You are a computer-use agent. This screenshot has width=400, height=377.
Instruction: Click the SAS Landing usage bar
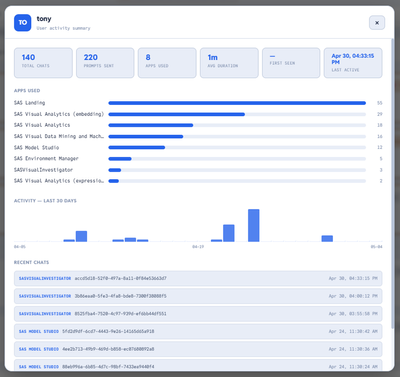(x=237, y=103)
